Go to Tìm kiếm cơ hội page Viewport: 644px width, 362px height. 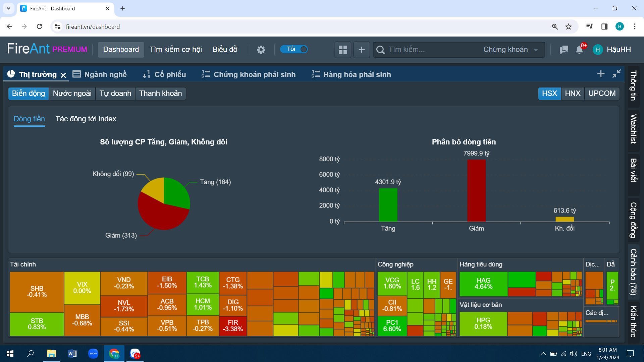[175, 50]
